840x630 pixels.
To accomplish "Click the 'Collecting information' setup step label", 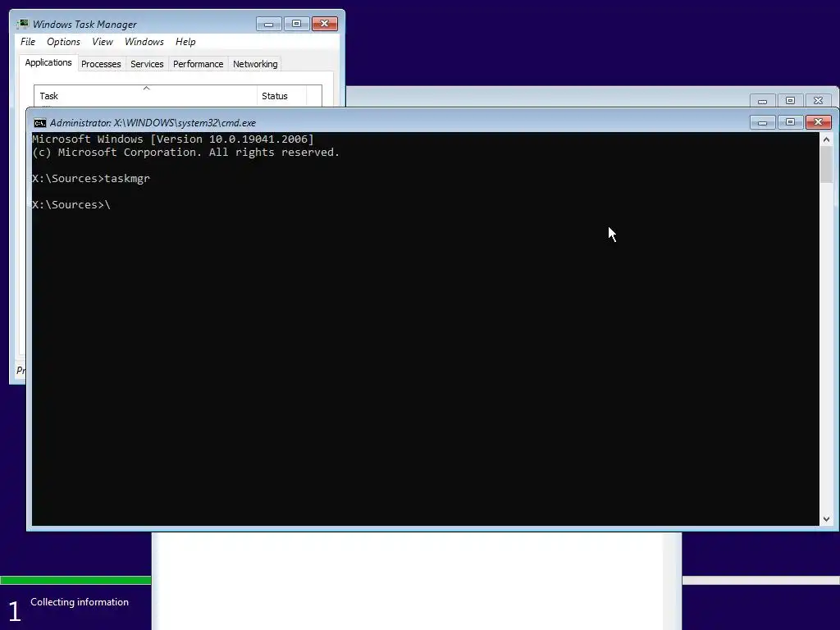I will [x=80, y=602].
